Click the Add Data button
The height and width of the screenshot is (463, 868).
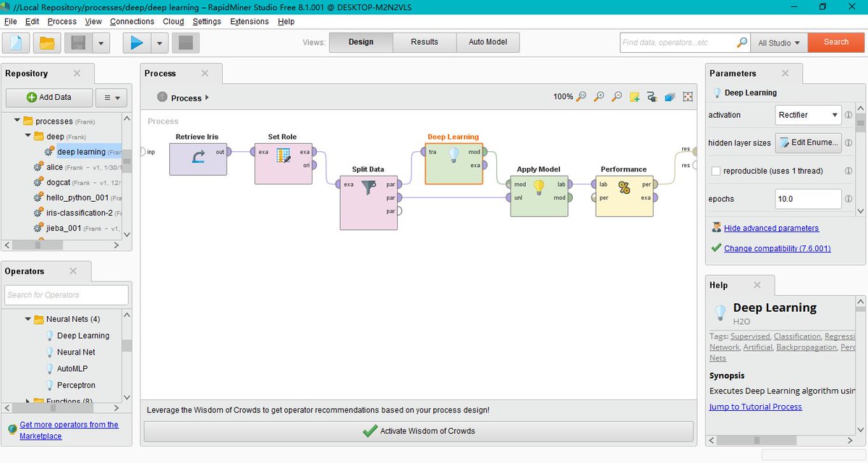[x=49, y=97]
